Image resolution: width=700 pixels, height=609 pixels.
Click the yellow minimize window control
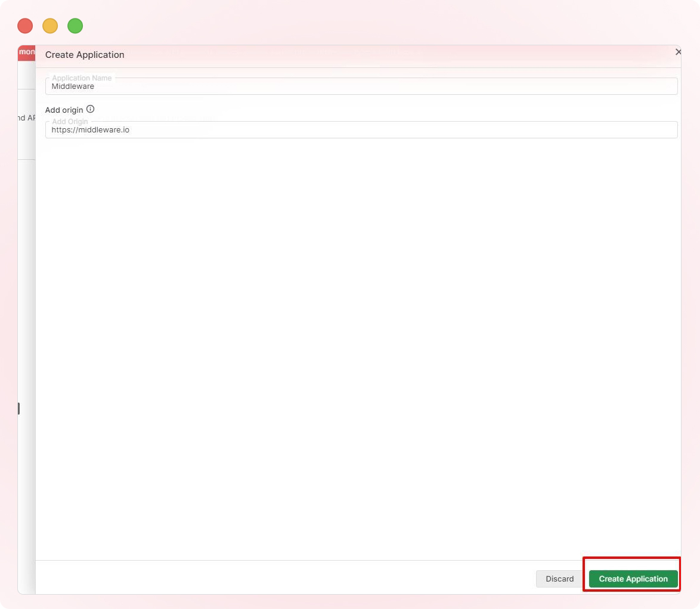pos(50,26)
